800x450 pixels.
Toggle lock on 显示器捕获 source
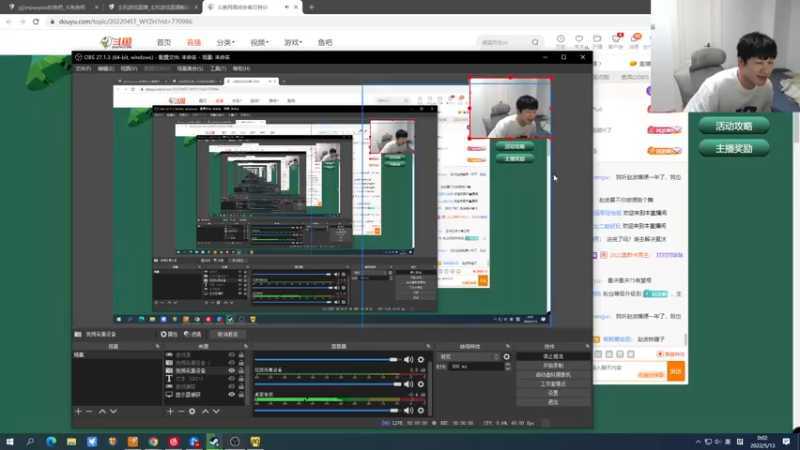pos(241,394)
